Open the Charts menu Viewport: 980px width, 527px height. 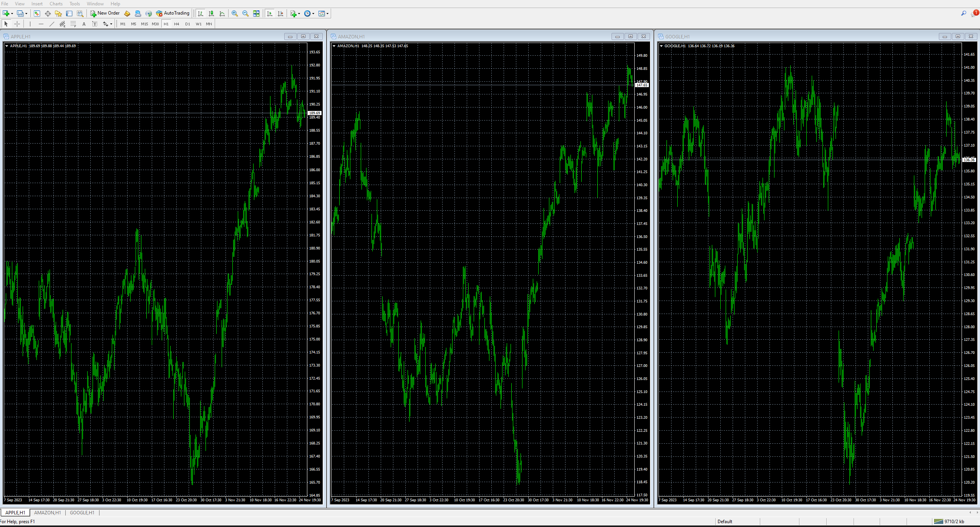point(56,4)
